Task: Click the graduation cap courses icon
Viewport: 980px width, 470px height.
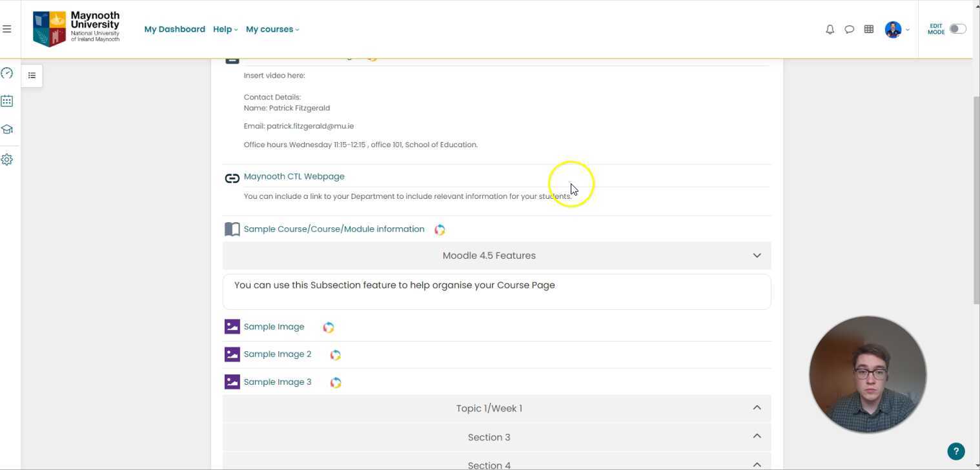Action: [7, 129]
